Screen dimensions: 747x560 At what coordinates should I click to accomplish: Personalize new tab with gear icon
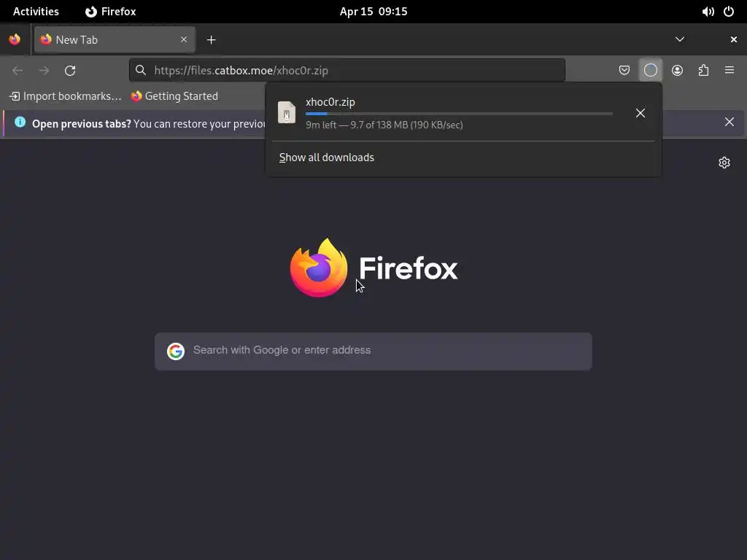click(724, 163)
